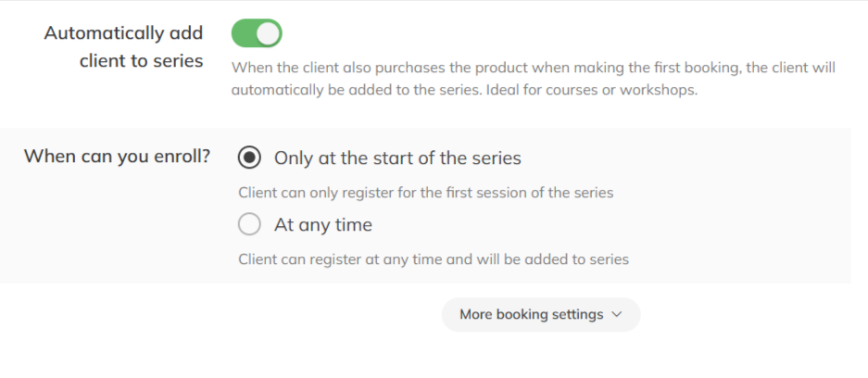
Task: Click the grey enrollment options panel background
Action: (741, 204)
